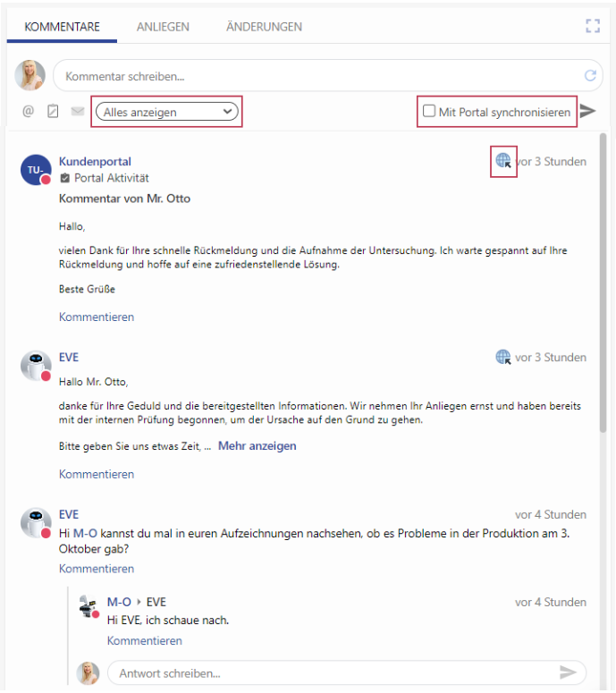Click the vertical scrollbar of comment list
The image size is (616, 693).
pyautogui.click(x=603, y=283)
